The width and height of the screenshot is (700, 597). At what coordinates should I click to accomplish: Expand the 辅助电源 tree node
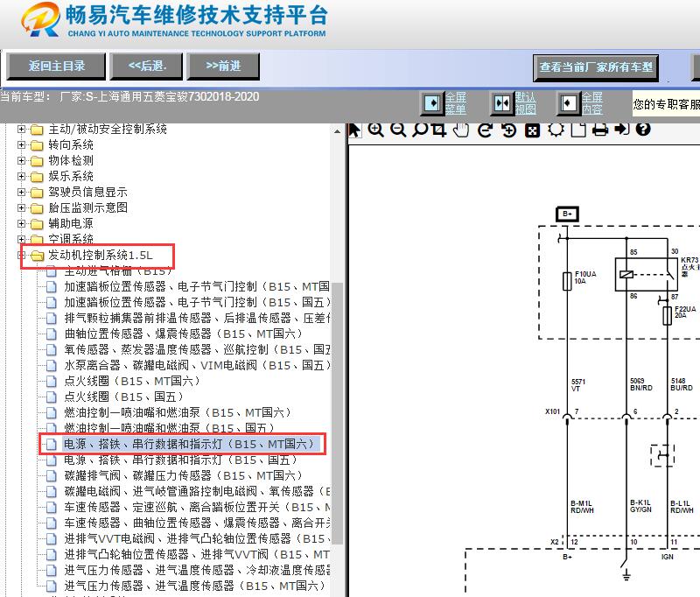point(21,223)
